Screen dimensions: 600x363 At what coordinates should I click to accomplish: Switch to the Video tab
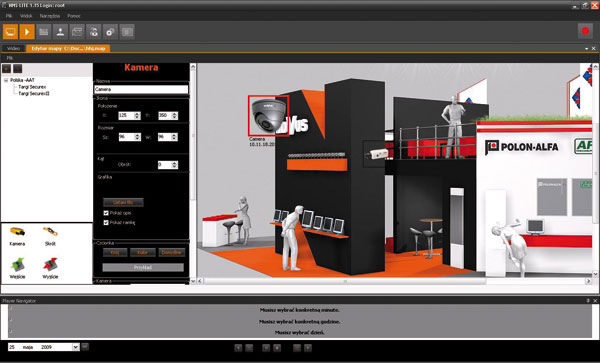point(13,49)
